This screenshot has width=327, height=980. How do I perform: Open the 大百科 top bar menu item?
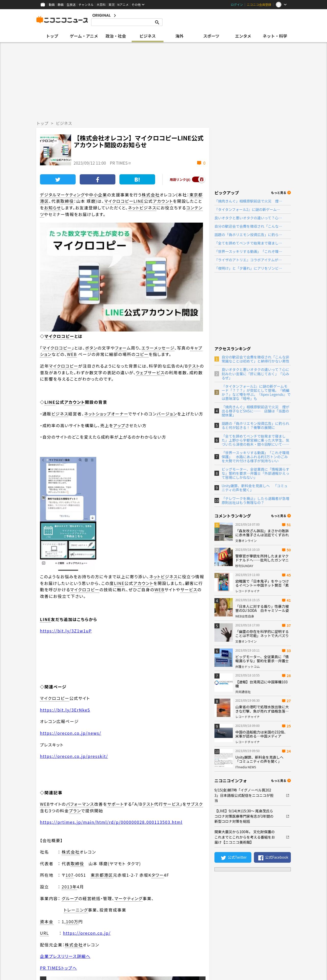(101, 5)
